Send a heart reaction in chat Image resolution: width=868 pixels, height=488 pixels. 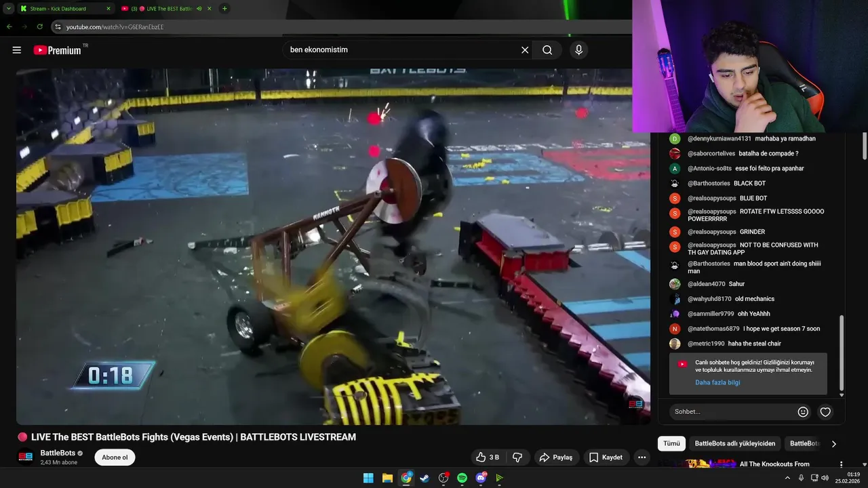[x=825, y=411]
